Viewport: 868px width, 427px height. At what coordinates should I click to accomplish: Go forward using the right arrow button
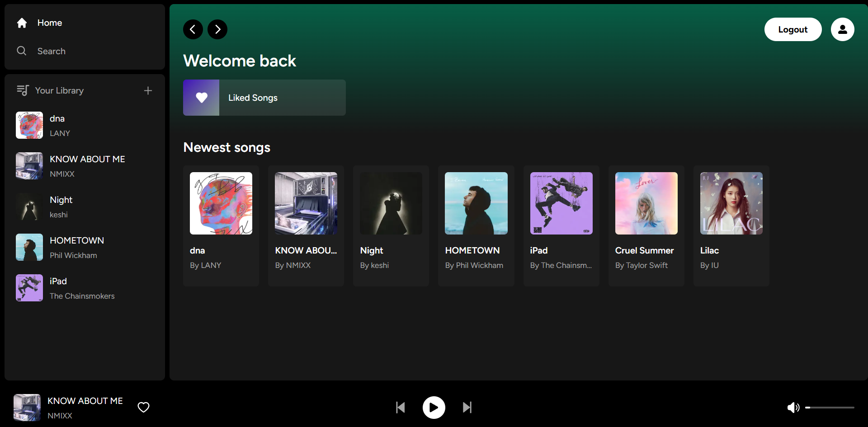(217, 30)
